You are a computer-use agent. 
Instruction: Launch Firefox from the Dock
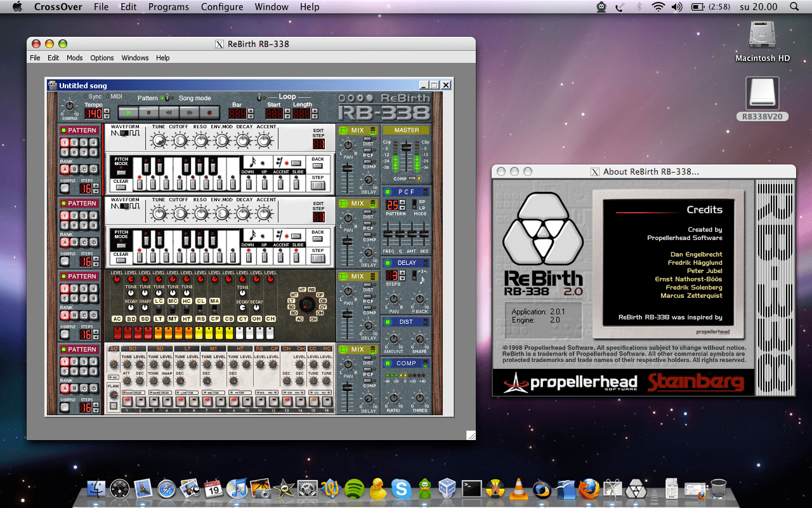(588, 489)
